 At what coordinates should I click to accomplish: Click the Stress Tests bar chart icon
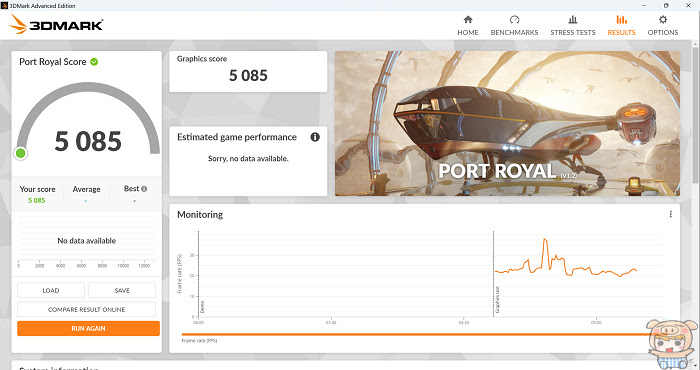click(x=573, y=20)
